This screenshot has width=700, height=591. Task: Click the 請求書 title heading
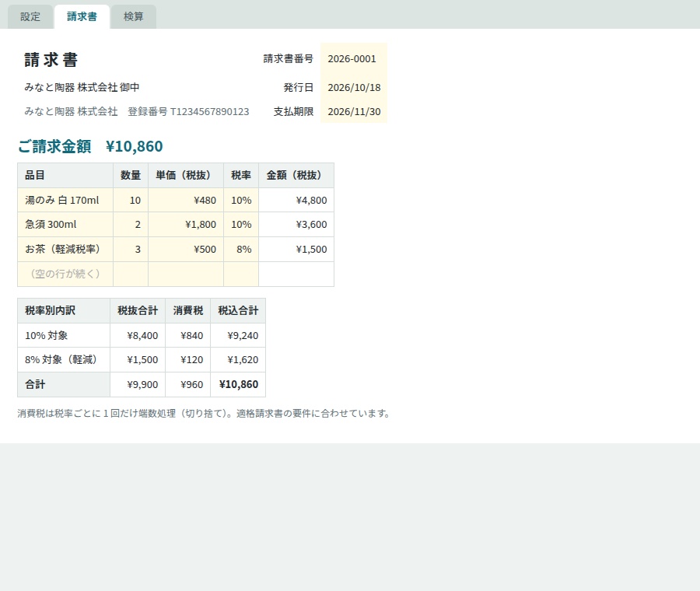pos(51,60)
